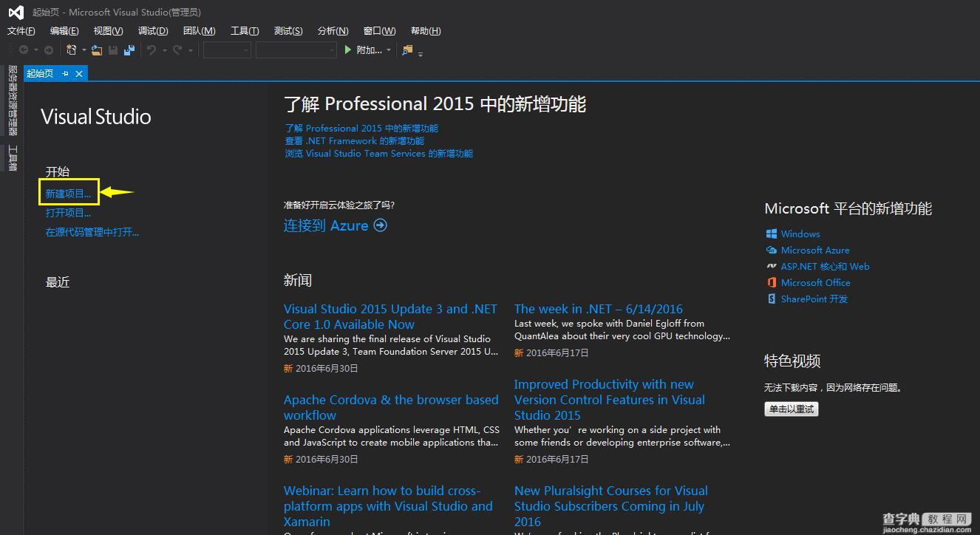Open the Undo history dropdown arrow

(x=164, y=50)
